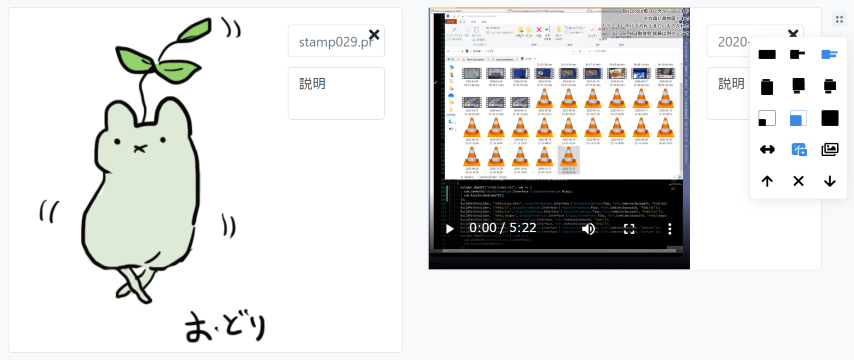This screenshot has height=360, width=854.
Task: Set the large full black square size icon
Action: [829, 118]
